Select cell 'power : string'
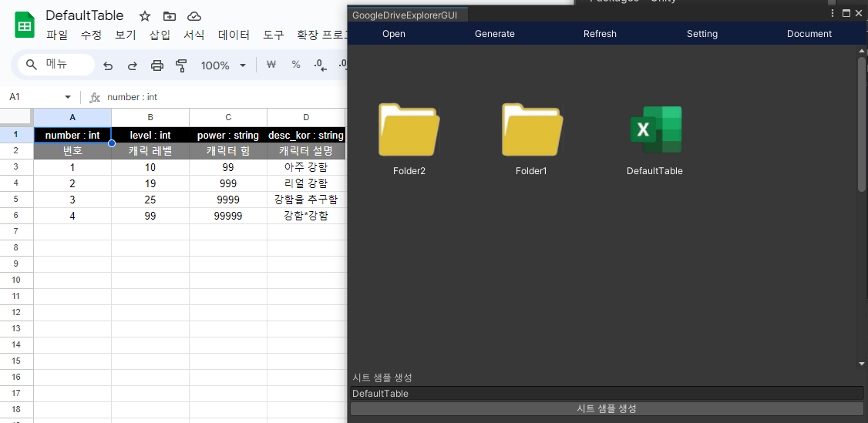This screenshot has height=423, width=868. coord(228,135)
